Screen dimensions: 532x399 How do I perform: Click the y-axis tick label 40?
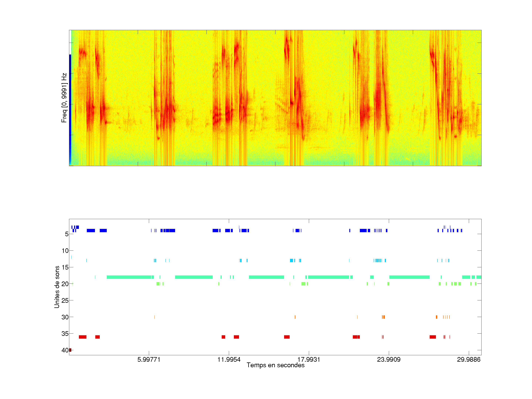65,350
